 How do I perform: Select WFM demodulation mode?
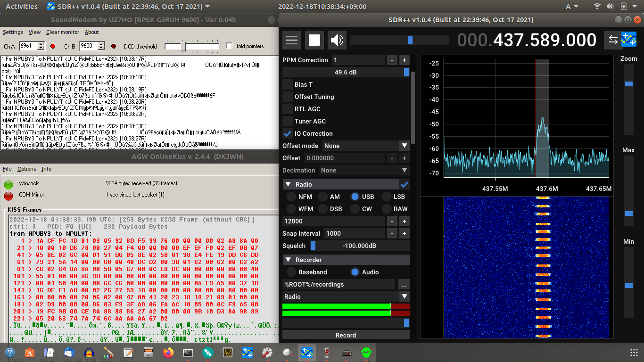tap(291, 209)
